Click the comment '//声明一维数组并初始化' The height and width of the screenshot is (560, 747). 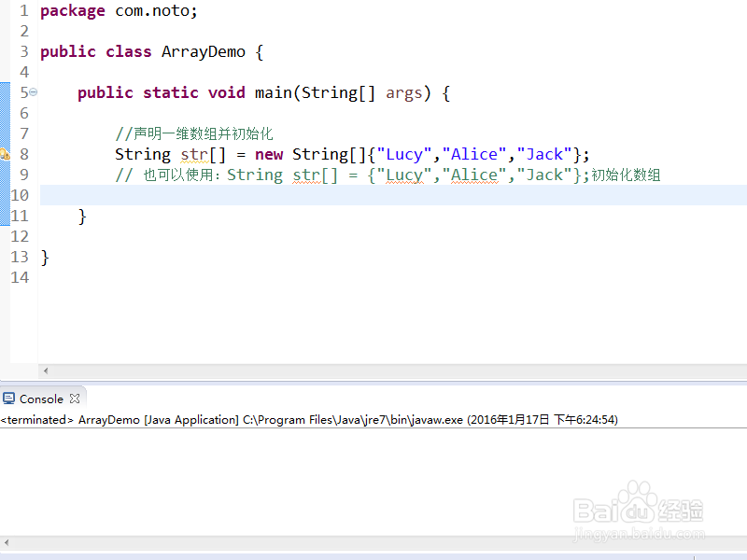point(194,133)
